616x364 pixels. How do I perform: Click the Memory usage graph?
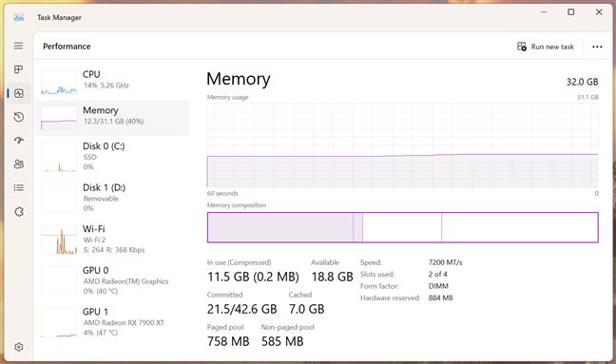point(403,144)
